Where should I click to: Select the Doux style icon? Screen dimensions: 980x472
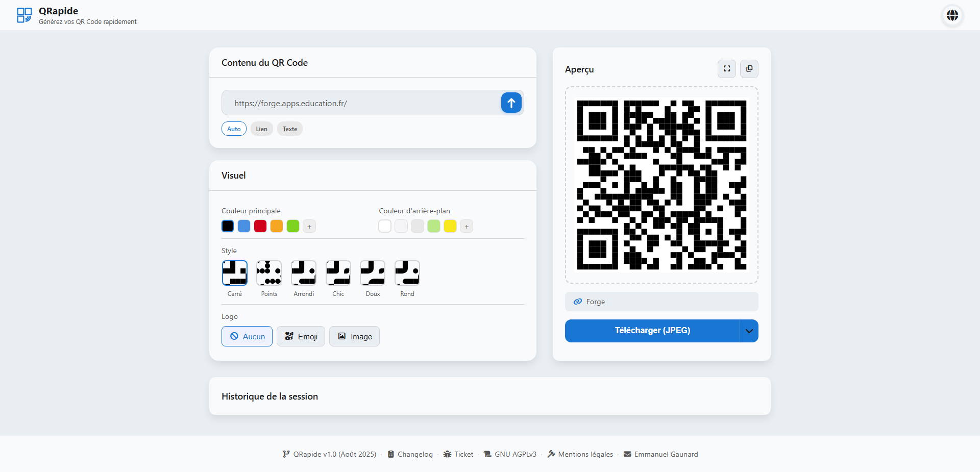click(373, 273)
